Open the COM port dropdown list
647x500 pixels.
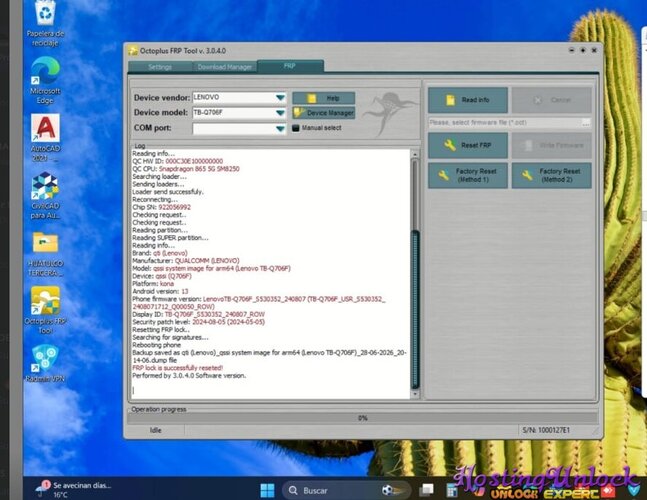(280, 128)
